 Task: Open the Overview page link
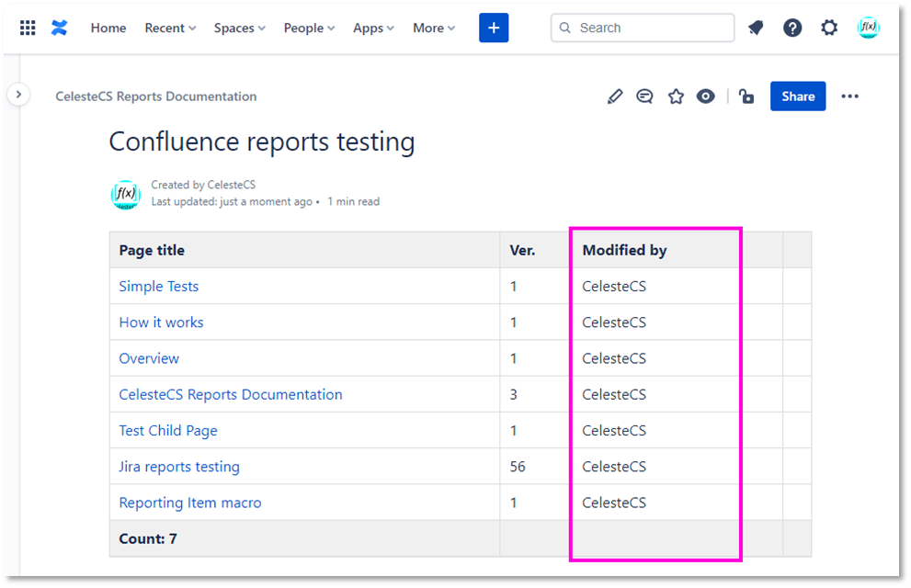[x=149, y=358]
